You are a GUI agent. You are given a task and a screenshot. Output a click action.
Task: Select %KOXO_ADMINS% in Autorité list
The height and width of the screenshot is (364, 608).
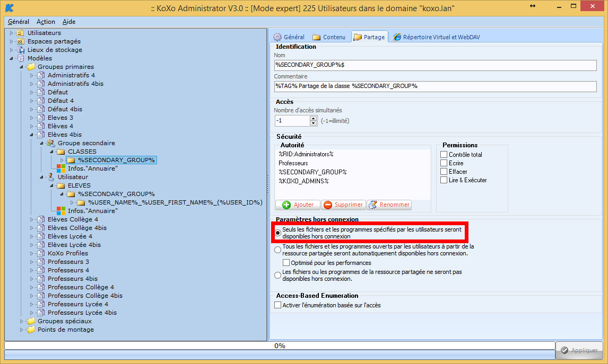pyautogui.click(x=303, y=181)
